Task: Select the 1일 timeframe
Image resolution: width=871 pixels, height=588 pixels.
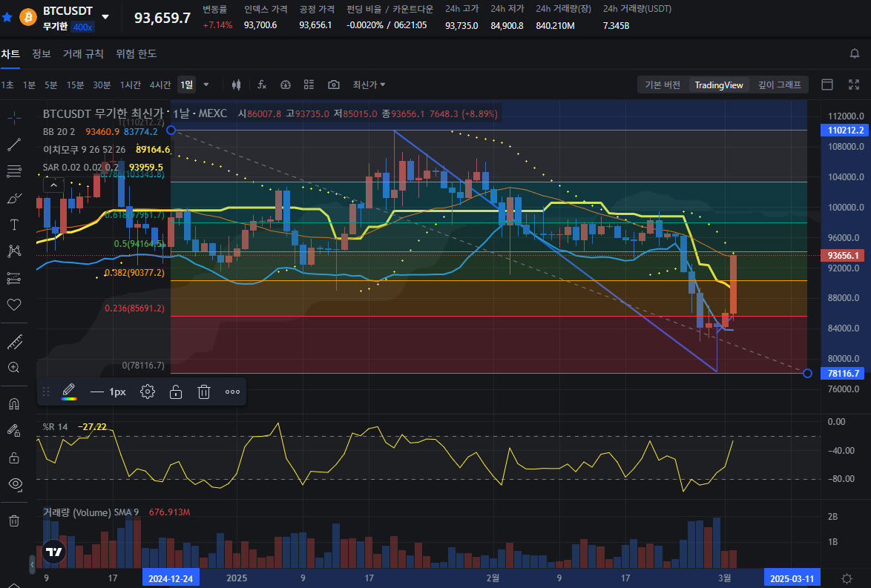Action: tap(187, 85)
